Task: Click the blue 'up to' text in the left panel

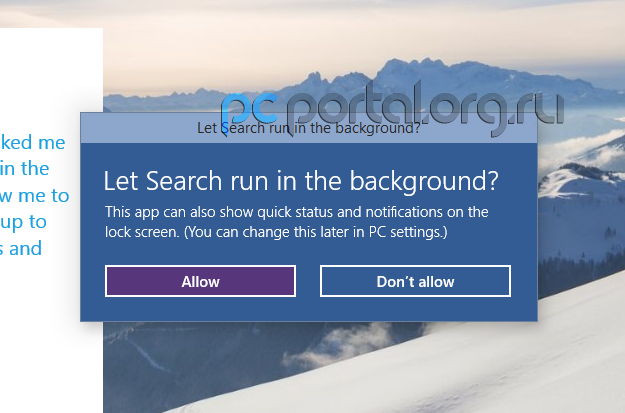Action: pos(23,222)
